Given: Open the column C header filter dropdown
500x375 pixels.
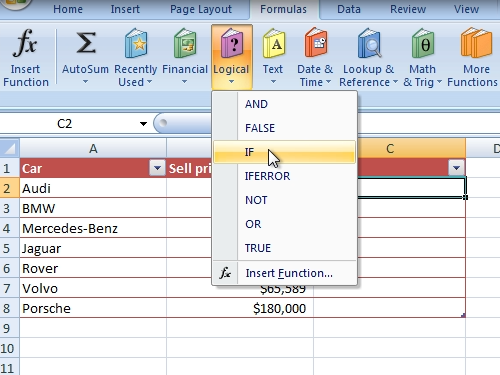Looking at the screenshot, I should pos(456,168).
